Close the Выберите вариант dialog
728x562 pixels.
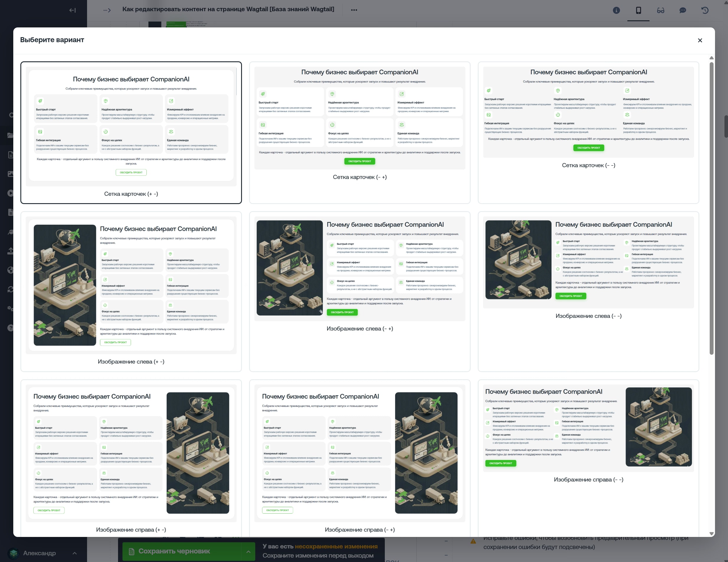[x=700, y=40]
